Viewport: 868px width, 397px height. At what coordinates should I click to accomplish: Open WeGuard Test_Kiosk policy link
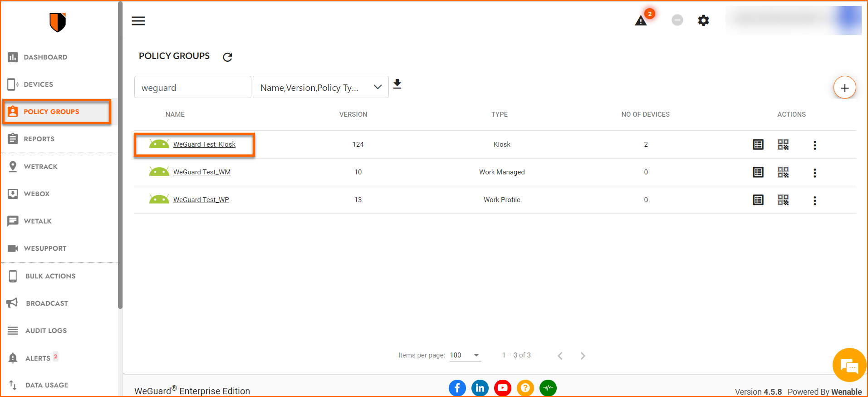point(204,144)
